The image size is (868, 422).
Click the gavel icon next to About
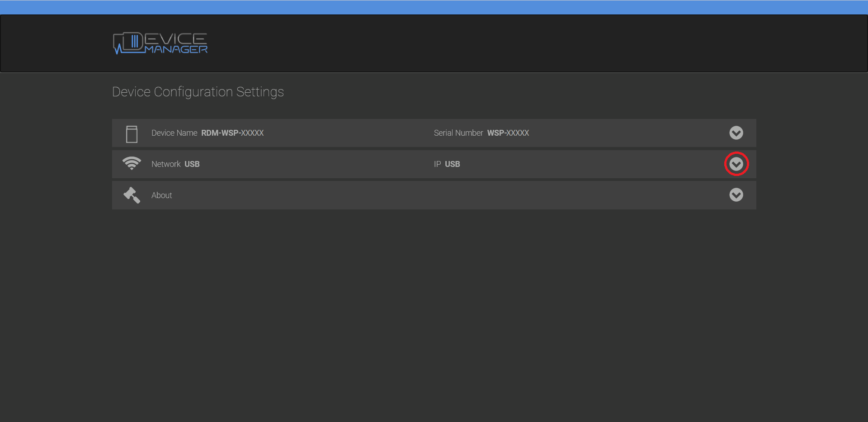pyautogui.click(x=132, y=195)
